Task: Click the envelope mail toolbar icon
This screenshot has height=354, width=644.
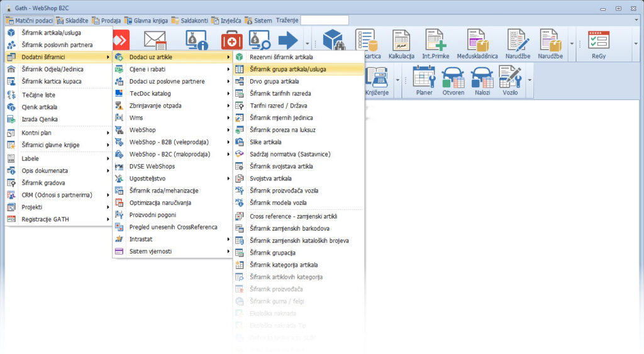Action: coord(154,40)
